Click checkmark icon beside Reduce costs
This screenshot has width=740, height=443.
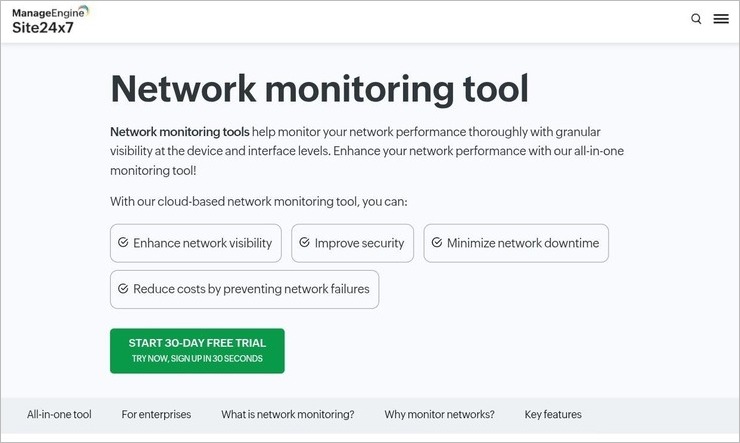click(x=123, y=289)
